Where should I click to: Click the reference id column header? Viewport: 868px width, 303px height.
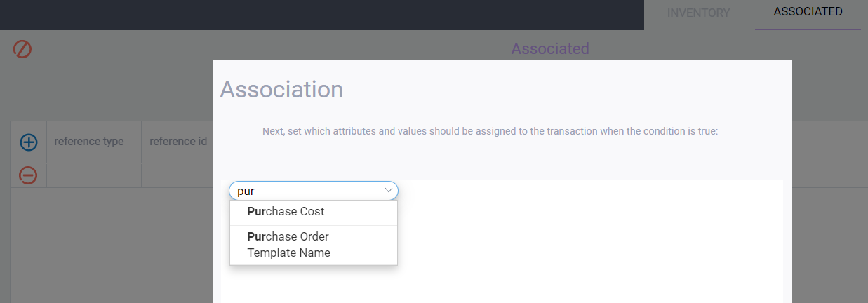click(x=178, y=141)
